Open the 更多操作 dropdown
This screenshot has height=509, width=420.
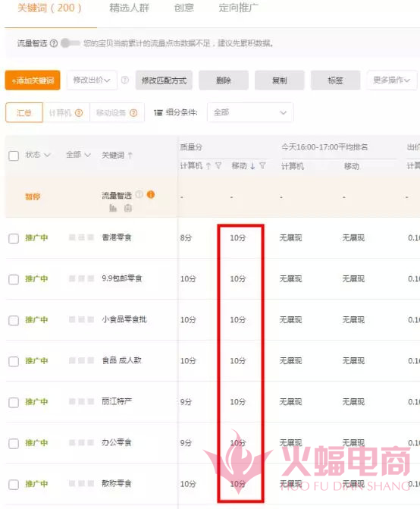(x=392, y=80)
